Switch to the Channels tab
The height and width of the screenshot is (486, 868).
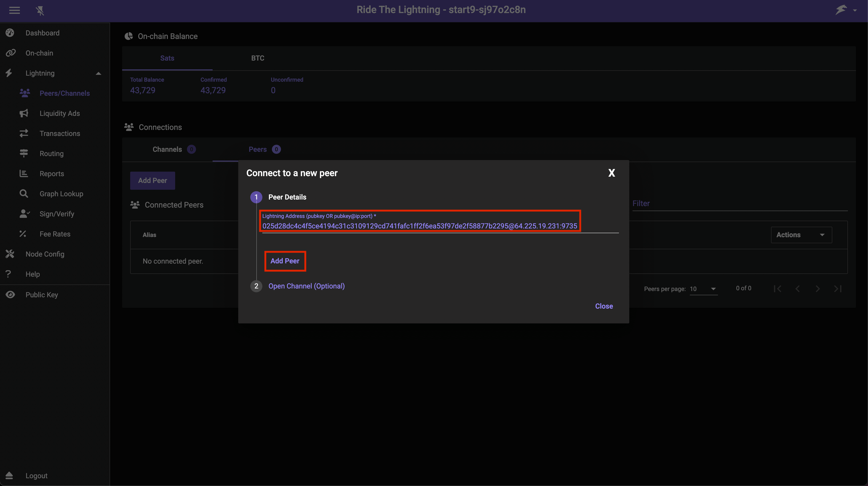point(168,149)
